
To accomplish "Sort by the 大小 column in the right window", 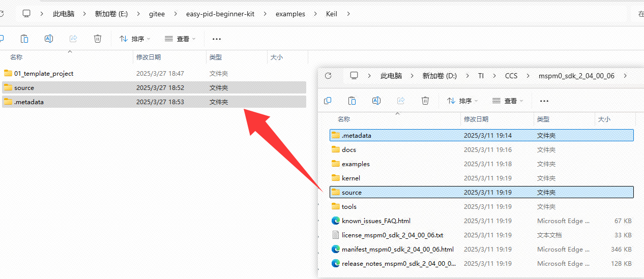I will 604,119.
